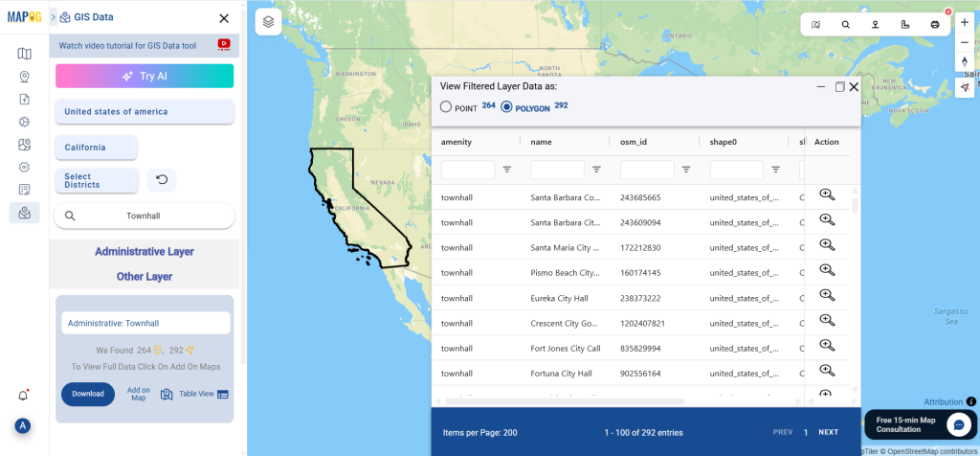This screenshot has width=980, height=456.
Task: Sort by the shape0 column header
Action: (x=724, y=142)
